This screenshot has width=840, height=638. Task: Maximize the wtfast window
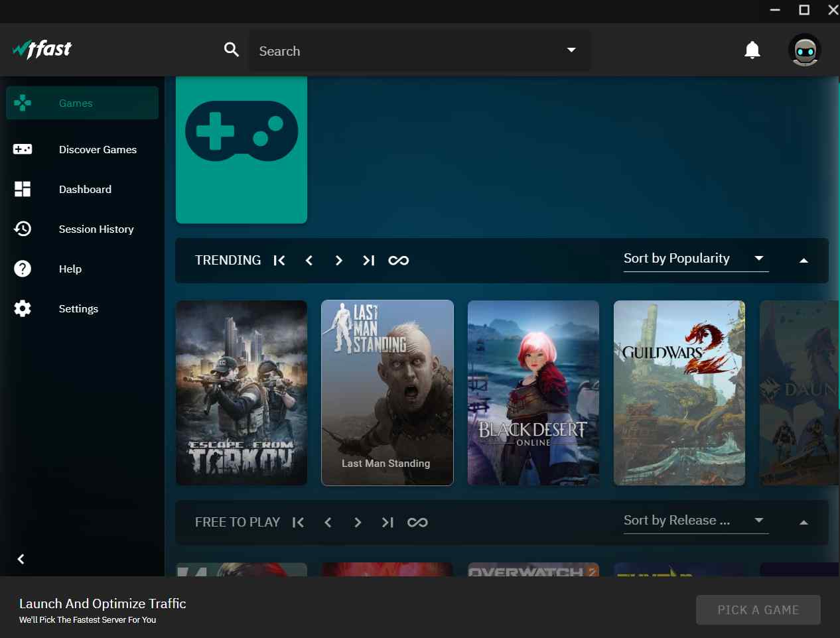(x=804, y=10)
